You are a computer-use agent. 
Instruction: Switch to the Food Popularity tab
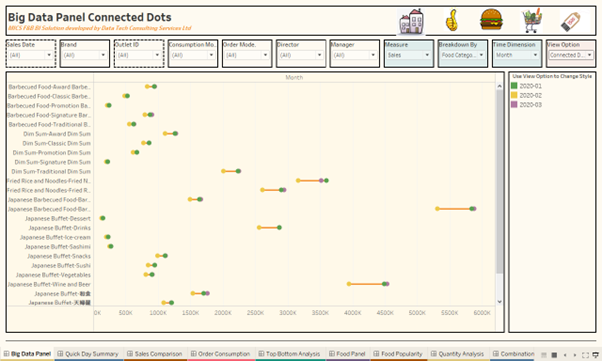coord(399,354)
